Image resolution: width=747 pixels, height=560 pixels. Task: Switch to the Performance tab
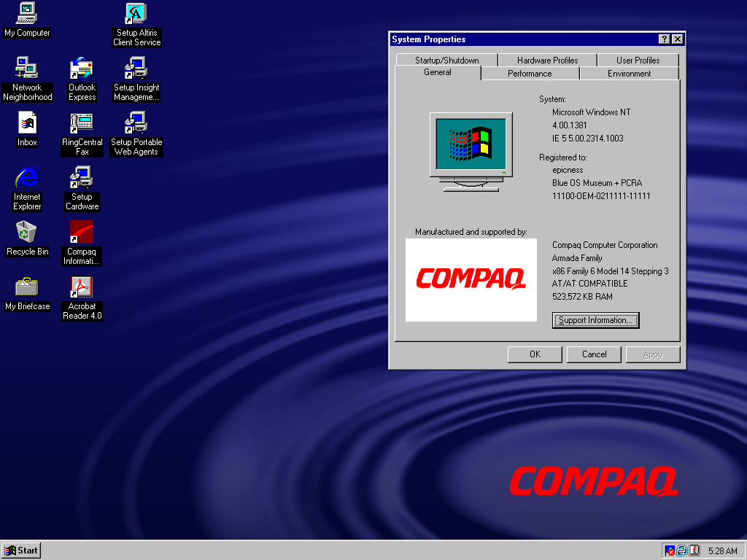(530, 73)
